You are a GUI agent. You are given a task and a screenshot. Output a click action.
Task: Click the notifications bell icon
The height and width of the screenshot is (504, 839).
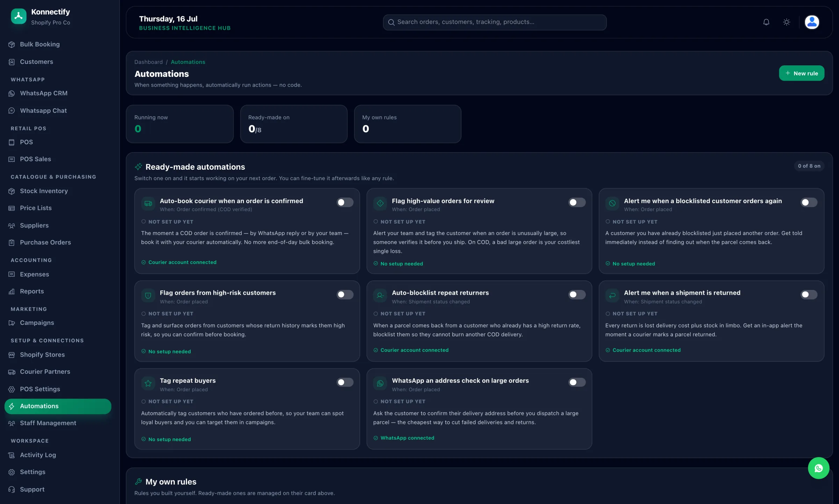tap(766, 22)
